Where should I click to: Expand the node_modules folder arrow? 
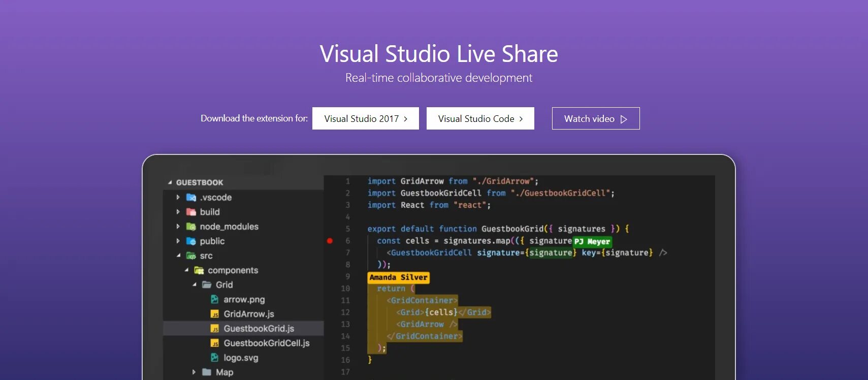178,227
